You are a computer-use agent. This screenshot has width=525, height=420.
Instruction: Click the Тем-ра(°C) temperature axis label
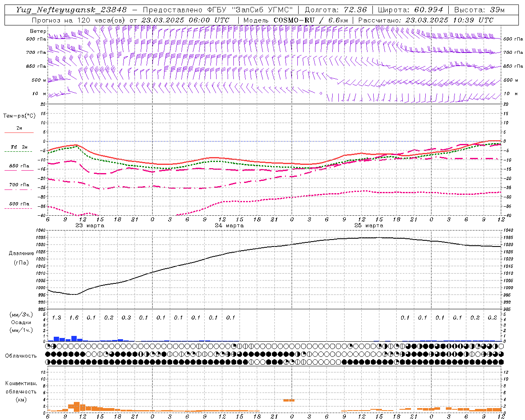[x=19, y=116]
